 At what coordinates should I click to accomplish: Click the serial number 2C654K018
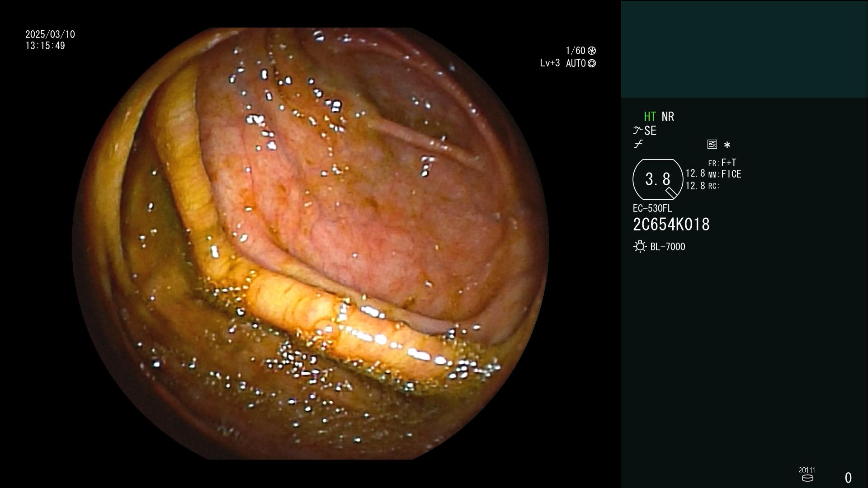pos(671,225)
